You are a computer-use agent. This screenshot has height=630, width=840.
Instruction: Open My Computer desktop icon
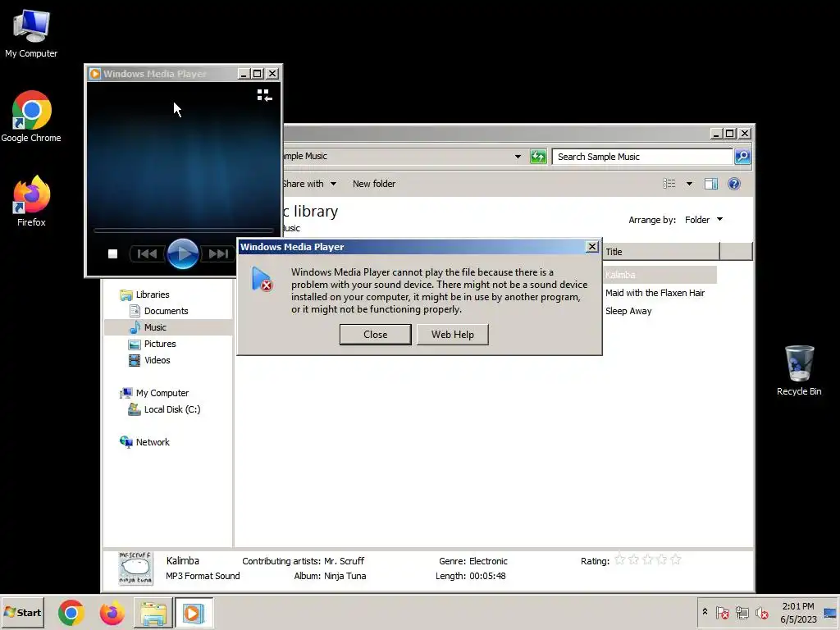[x=31, y=33]
